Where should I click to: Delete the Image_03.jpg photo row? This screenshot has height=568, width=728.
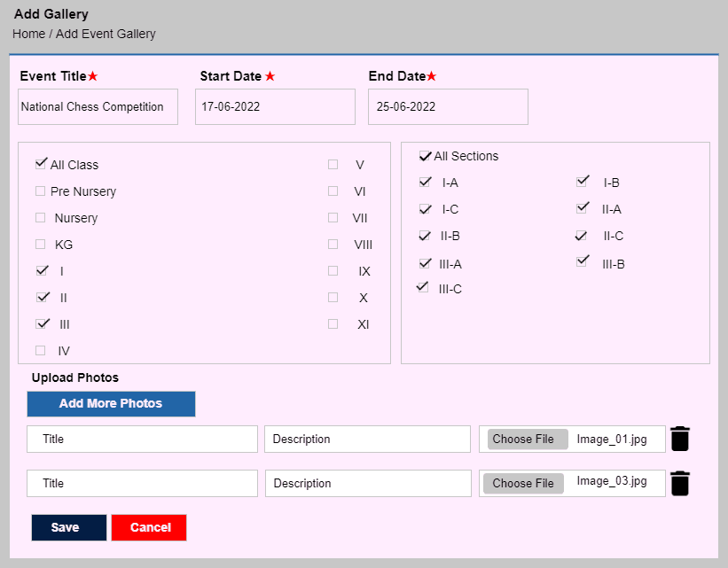click(x=680, y=483)
